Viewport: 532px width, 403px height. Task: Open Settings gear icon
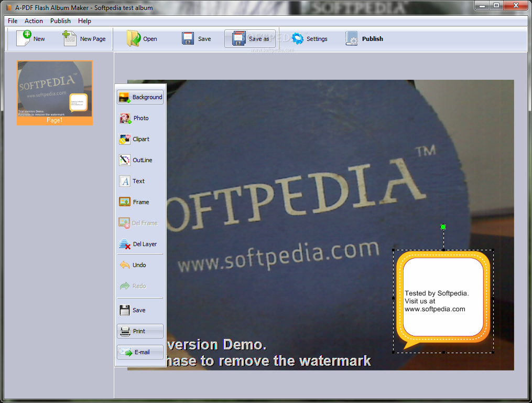pos(298,38)
